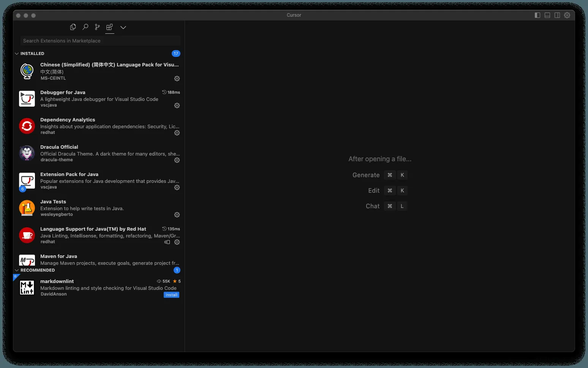Click the 55K download count on markdownlint
The image size is (588, 368).
pyautogui.click(x=164, y=281)
